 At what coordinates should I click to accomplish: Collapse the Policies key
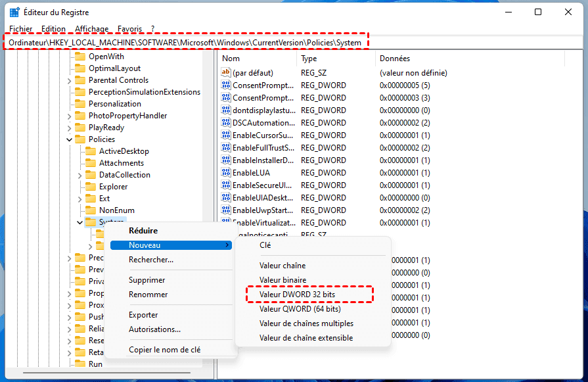[70, 139]
